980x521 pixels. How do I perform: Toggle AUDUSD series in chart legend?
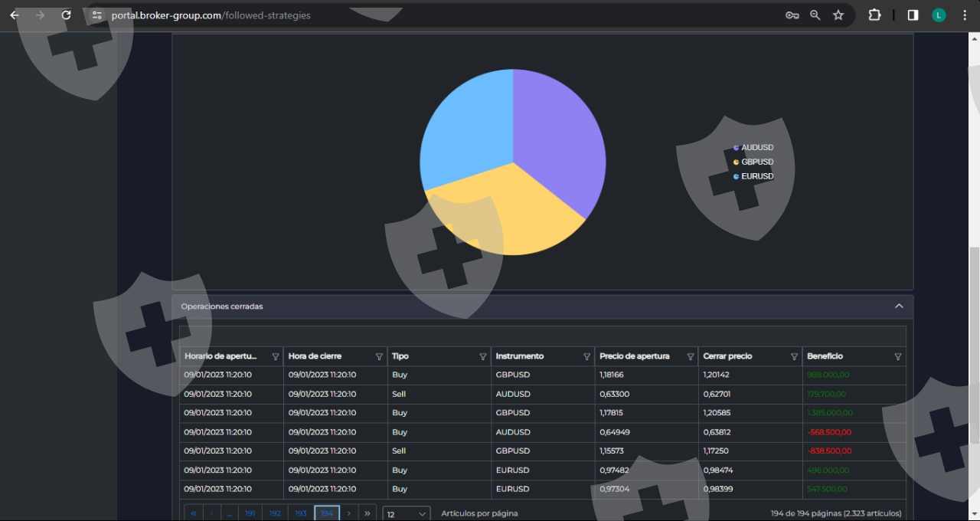(753, 148)
